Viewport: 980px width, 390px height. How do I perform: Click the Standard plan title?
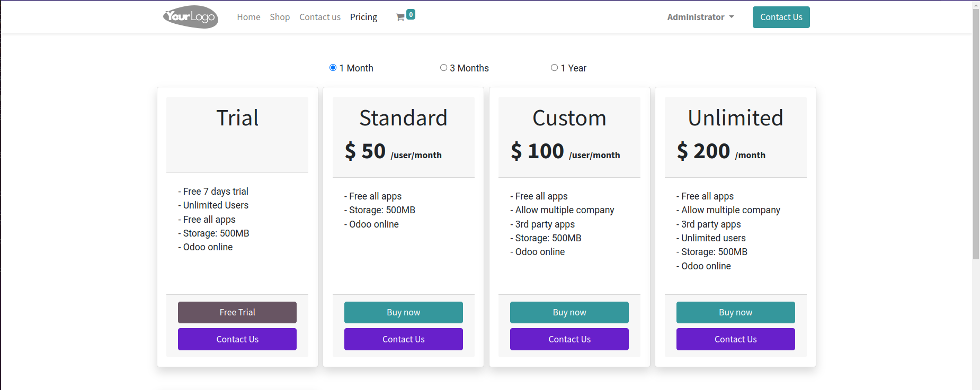click(x=404, y=117)
